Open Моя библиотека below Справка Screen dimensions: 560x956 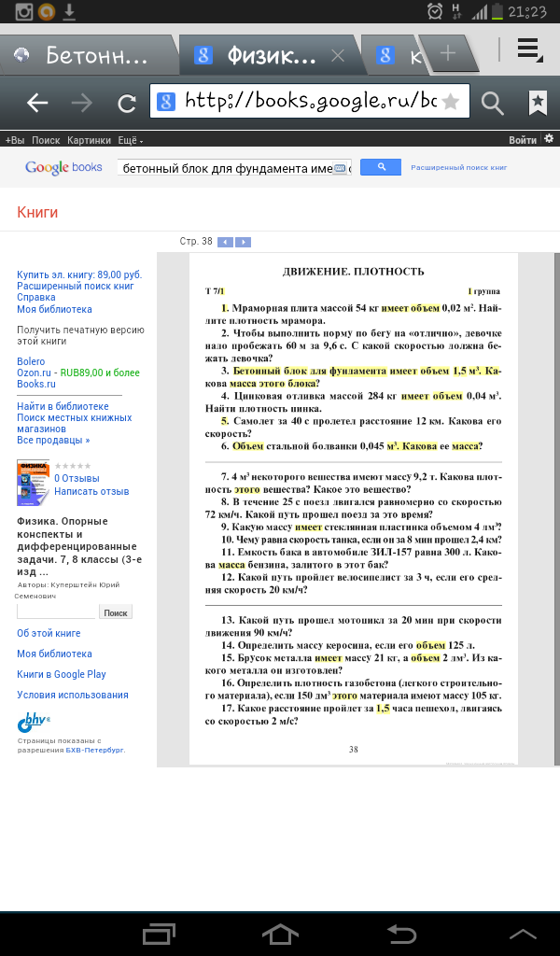coord(54,309)
